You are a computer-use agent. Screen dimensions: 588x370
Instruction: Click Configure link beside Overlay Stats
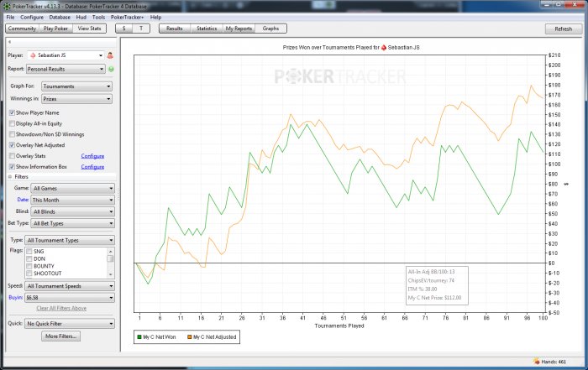[x=92, y=156]
